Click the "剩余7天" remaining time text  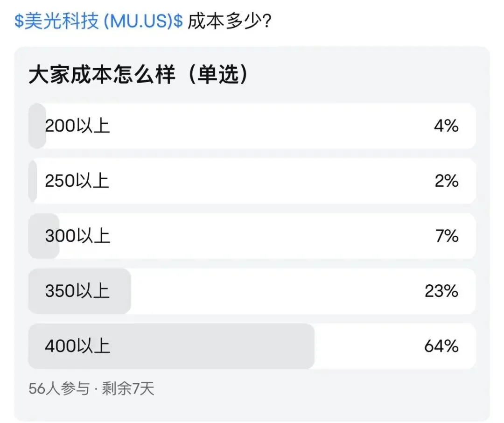[128, 389]
